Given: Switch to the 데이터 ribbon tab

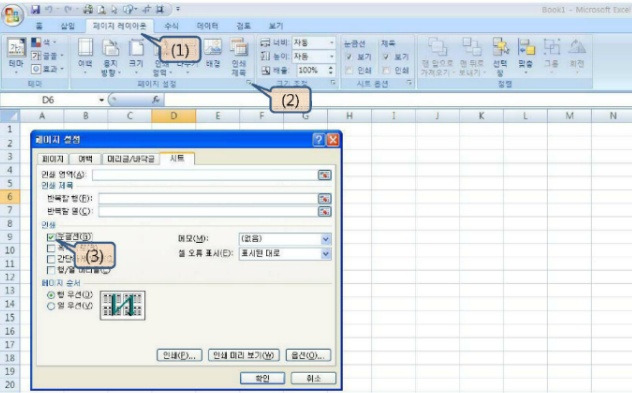Looking at the screenshot, I should point(208,26).
